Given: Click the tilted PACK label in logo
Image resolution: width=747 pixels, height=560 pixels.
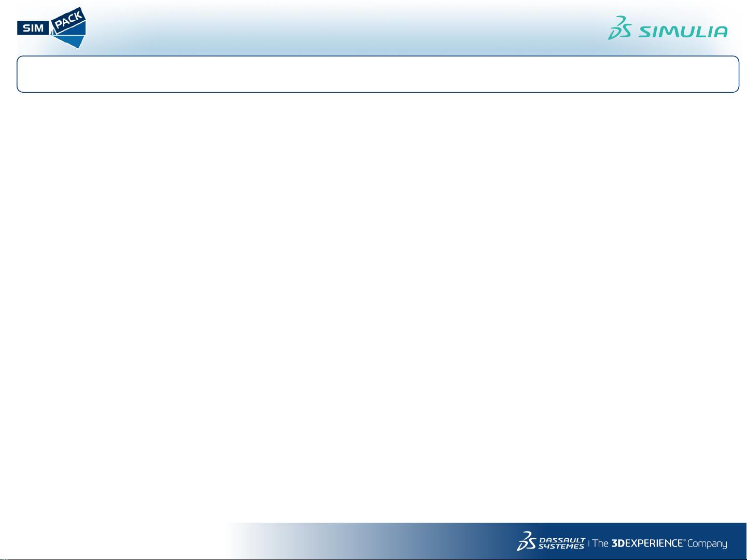Looking at the screenshot, I should pos(69,21).
